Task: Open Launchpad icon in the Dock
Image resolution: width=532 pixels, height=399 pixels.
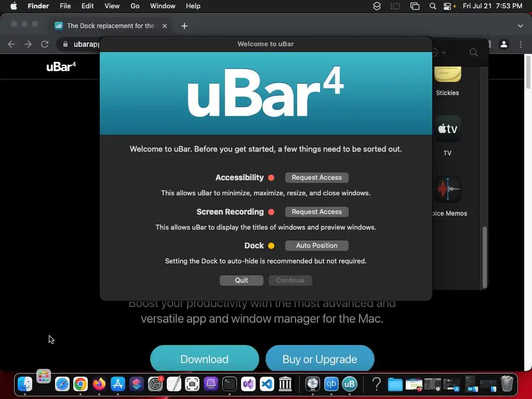Action: [x=44, y=377]
